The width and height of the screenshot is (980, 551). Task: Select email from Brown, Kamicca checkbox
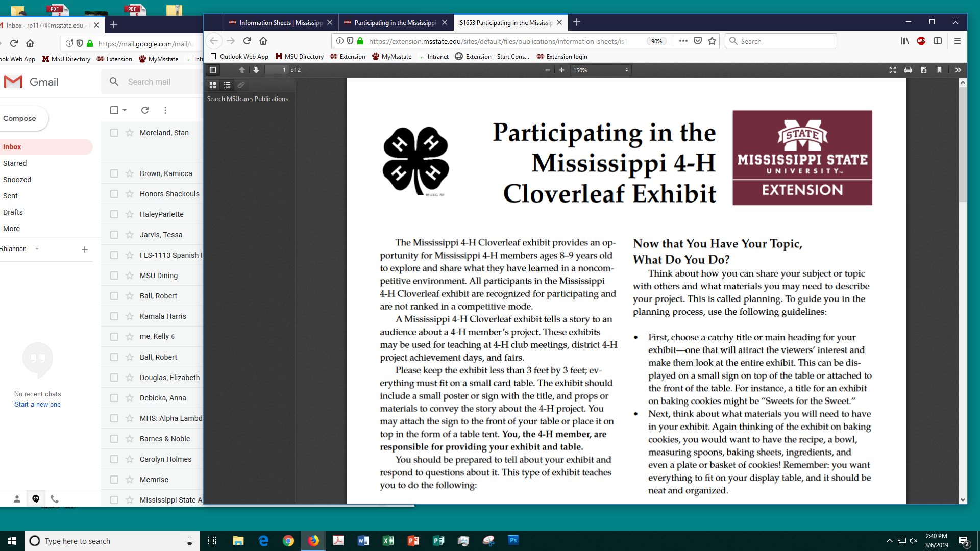click(x=114, y=173)
